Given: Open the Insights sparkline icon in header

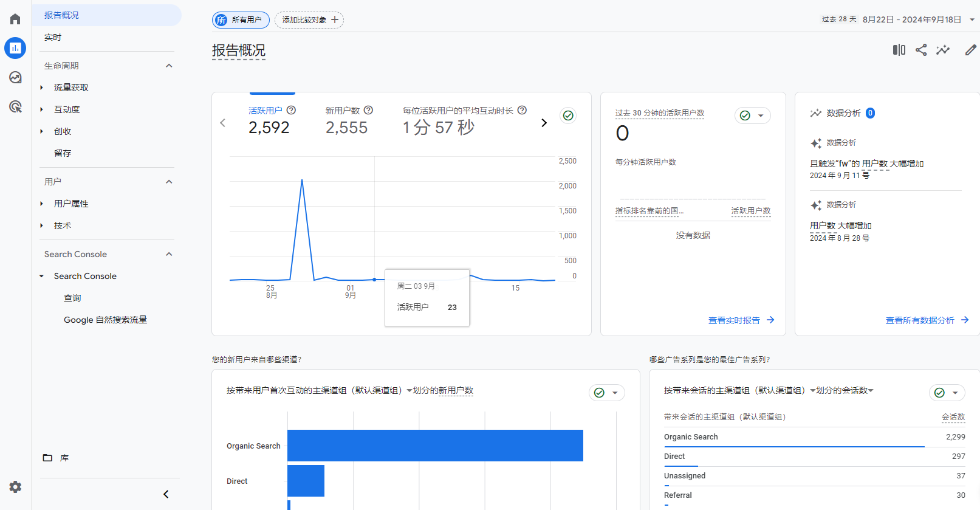Looking at the screenshot, I should [x=943, y=50].
